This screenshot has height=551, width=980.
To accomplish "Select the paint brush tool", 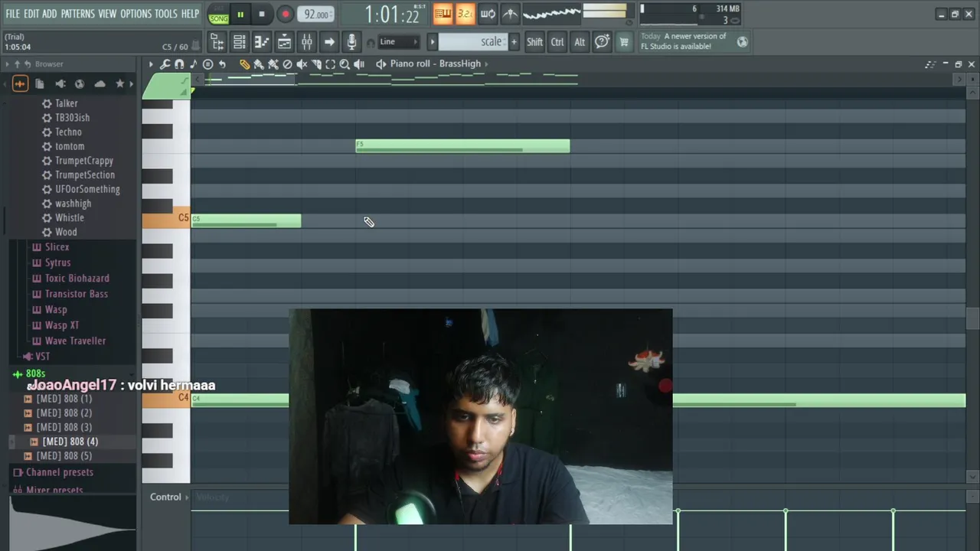I will coord(259,64).
